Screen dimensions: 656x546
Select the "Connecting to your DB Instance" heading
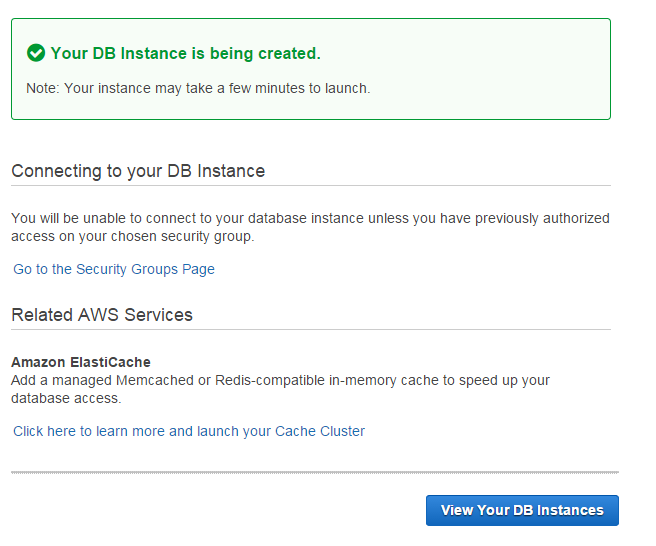pyautogui.click(x=138, y=171)
